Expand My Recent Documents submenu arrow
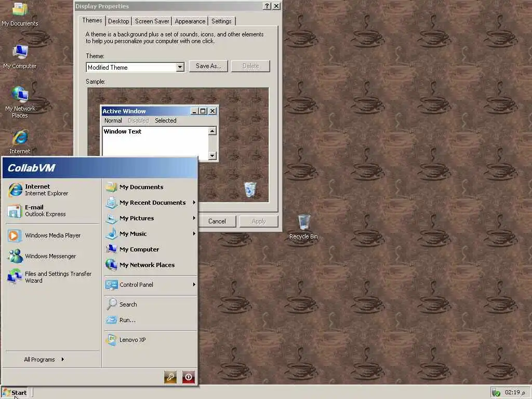The height and width of the screenshot is (399, 532). [x=194, y=203]
